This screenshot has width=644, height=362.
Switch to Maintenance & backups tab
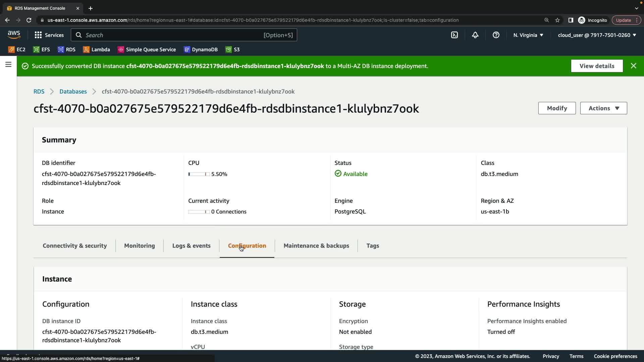[x=316, y=246]
